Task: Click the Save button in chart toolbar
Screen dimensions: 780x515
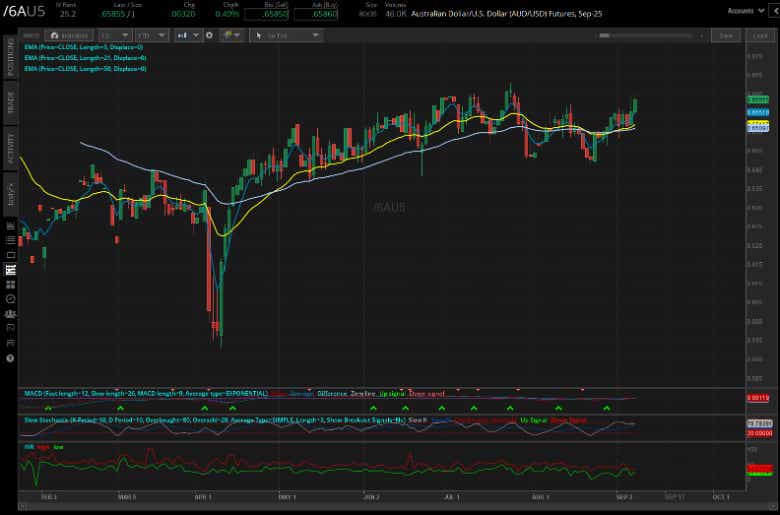Action: pos(726,36)
